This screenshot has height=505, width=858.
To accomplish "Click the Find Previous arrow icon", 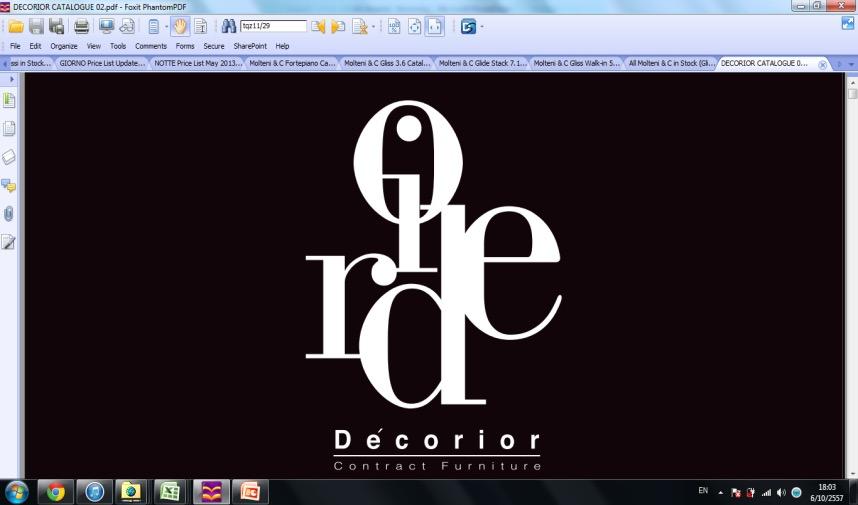I will click(x=318, y=26).
